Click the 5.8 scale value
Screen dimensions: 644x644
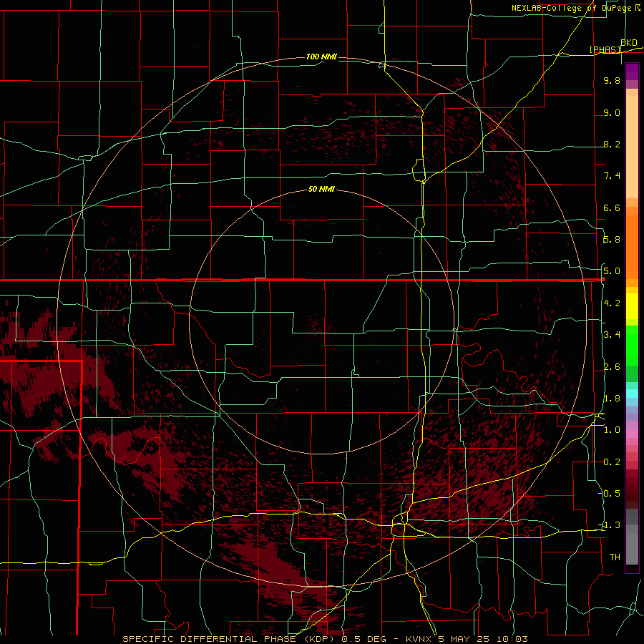point(612,240)
